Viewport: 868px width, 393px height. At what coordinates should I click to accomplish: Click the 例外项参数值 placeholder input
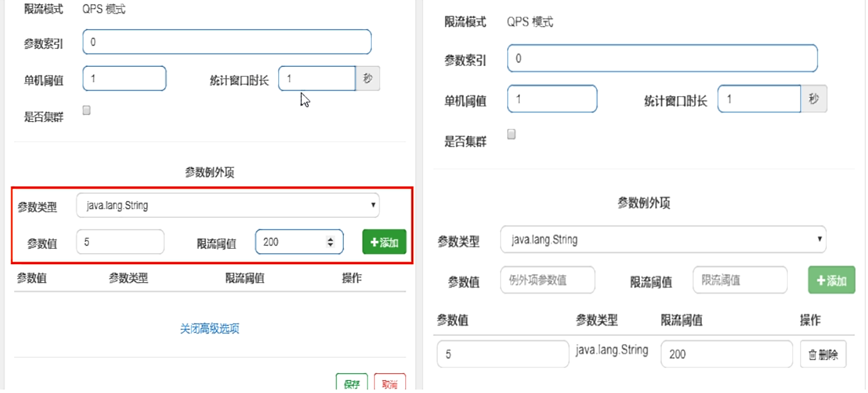tap(548, 280)
